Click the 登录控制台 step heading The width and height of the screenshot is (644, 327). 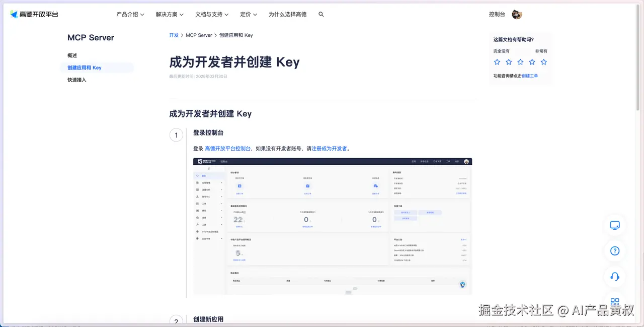click(208, 133)
